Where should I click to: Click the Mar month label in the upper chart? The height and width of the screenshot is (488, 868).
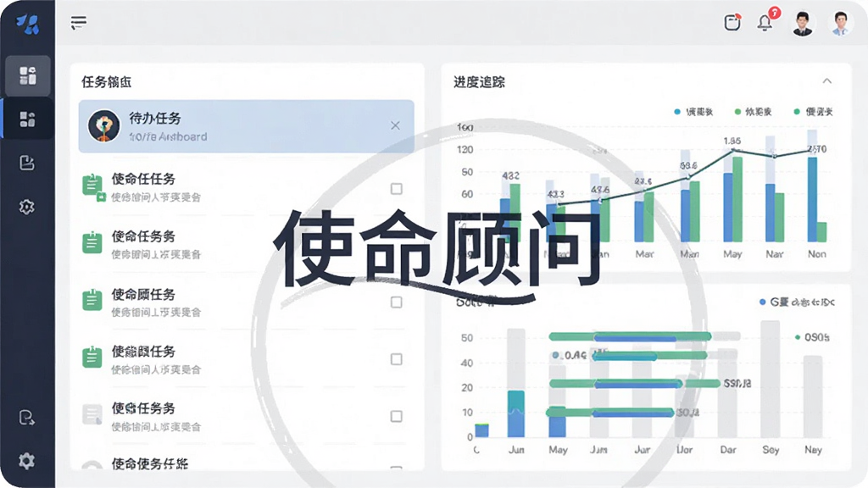[x=644, y=254]
